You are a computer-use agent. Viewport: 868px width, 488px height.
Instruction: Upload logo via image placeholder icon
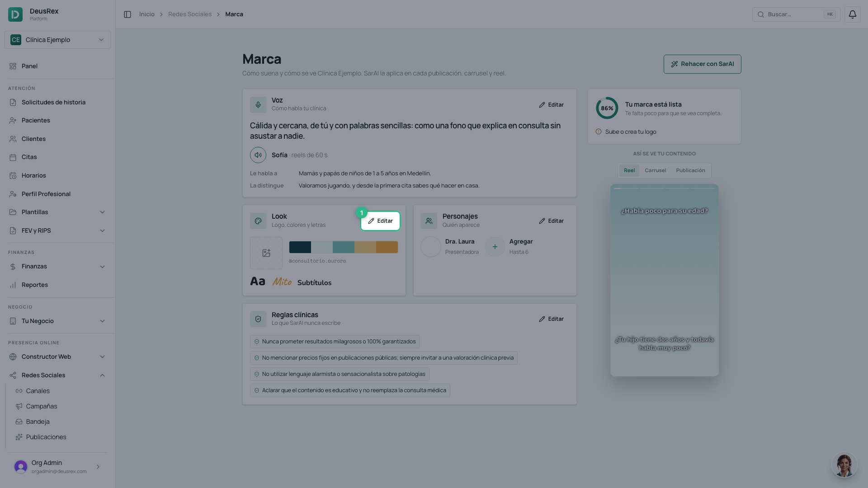point(266,253)
